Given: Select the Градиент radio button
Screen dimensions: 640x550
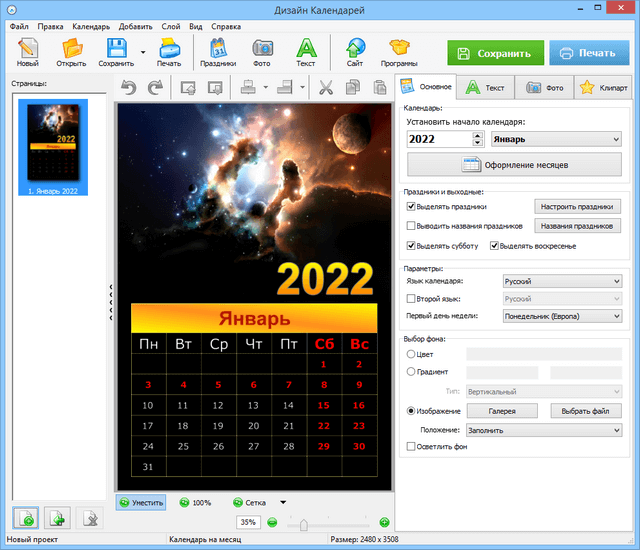Looking at the screenshot, I should (412, 372).
